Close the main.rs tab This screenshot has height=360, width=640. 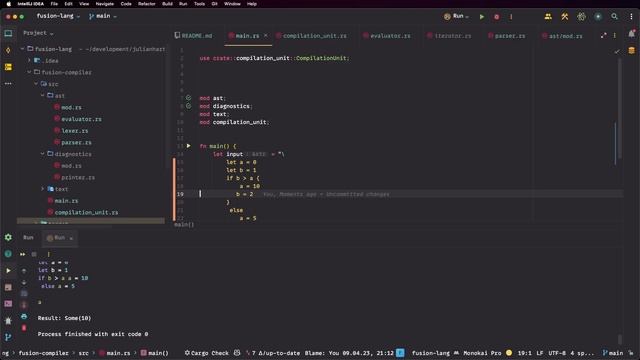tap(266, 36)
